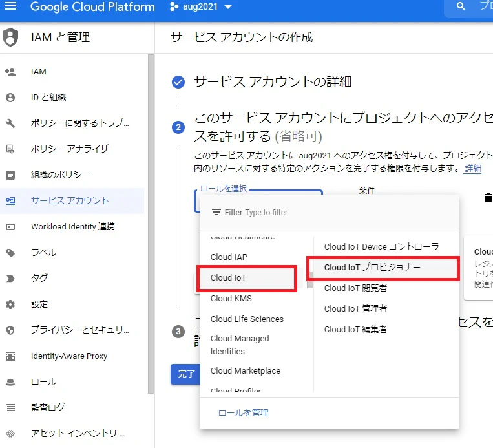This screenshot has width=493, height=448.
Task: Click the policy troubleshooter wrench icon
Action: click(10, 123)
